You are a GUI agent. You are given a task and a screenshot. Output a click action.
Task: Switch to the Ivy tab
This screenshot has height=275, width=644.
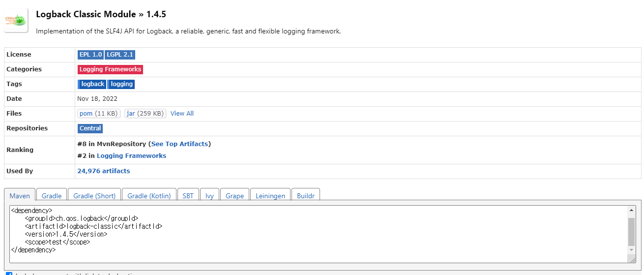209,195
